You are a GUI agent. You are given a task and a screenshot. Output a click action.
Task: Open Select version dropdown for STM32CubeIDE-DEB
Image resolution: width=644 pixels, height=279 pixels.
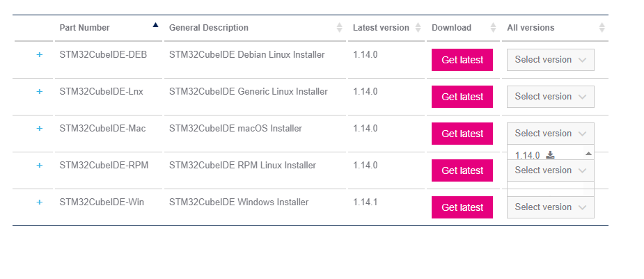pyautogui.click(x=550, y=60)
